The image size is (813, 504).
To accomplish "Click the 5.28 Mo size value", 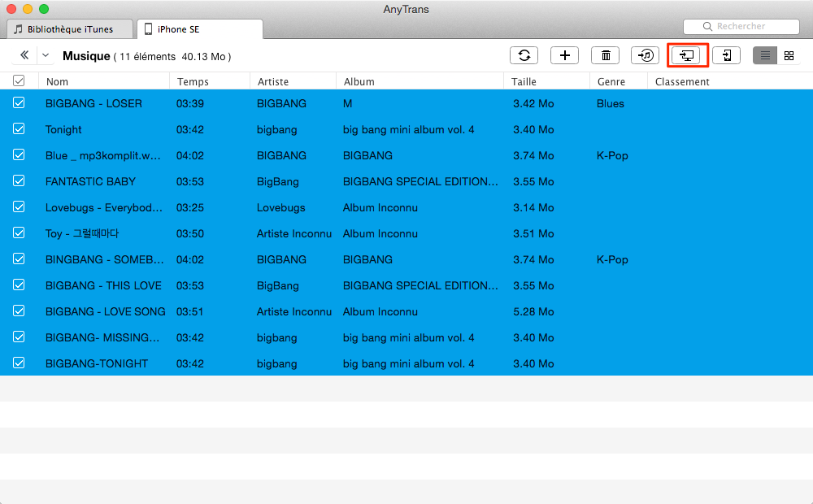I will point(533,311).
